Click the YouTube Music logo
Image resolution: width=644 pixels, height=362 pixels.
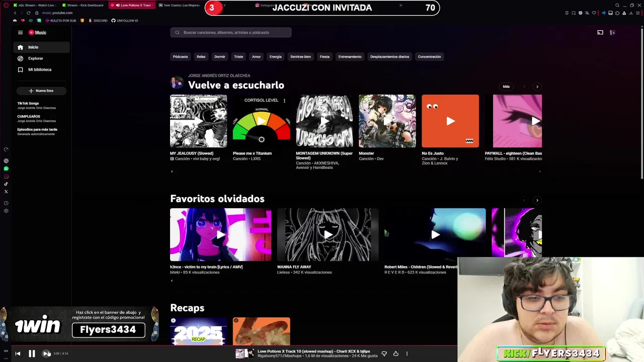tap(37, 33)
